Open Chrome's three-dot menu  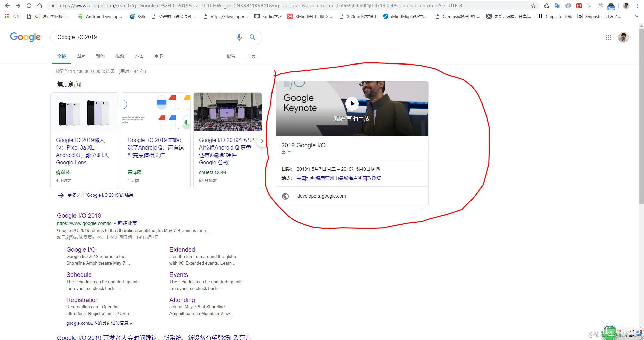[x=637, y=5]
